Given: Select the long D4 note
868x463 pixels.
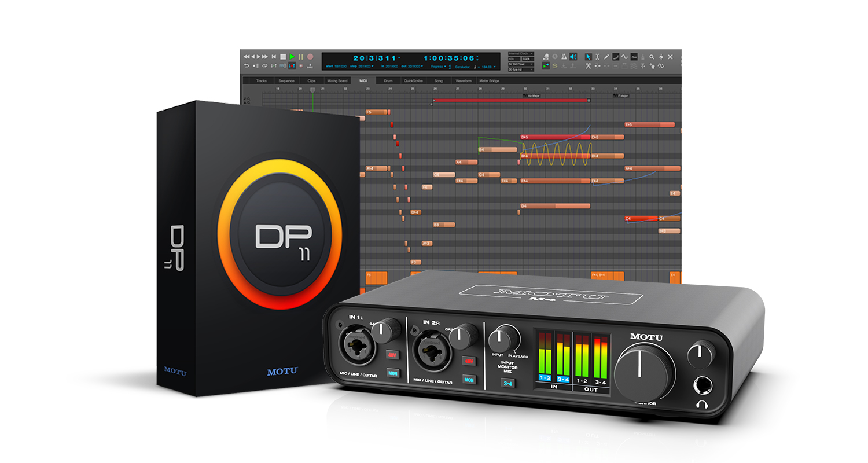Looking at the screenshot, I should 555,205.
